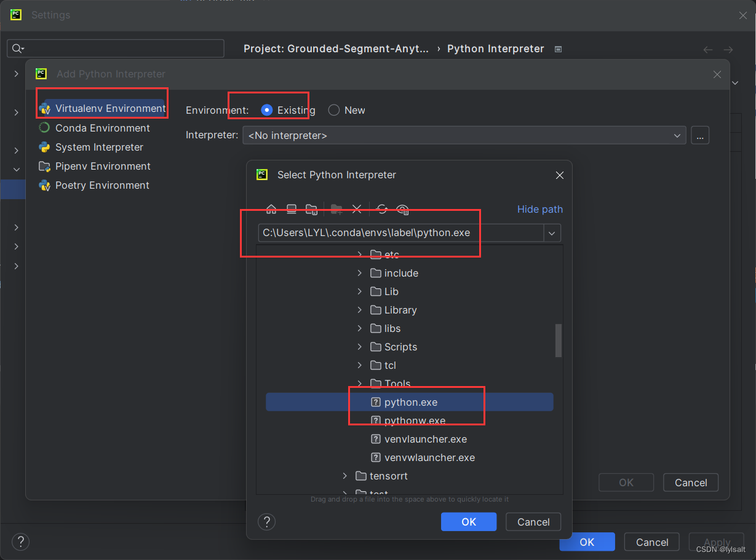The image size is (756, 560).
Task: Open help in the Settings window
Action: [20, 542]
